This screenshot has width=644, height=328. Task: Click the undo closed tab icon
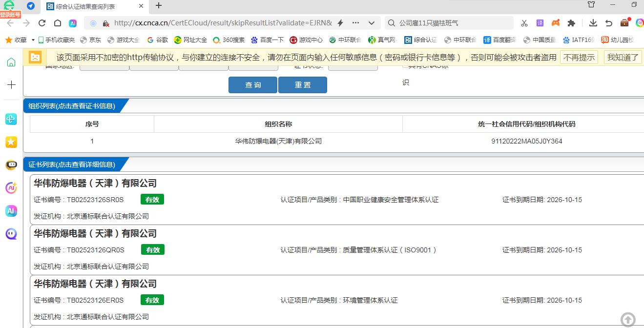609,23
